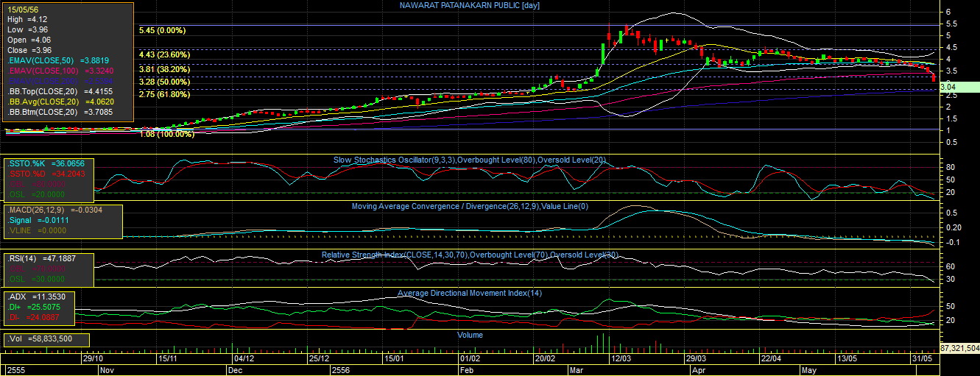Click the May month label

(810, 370)
